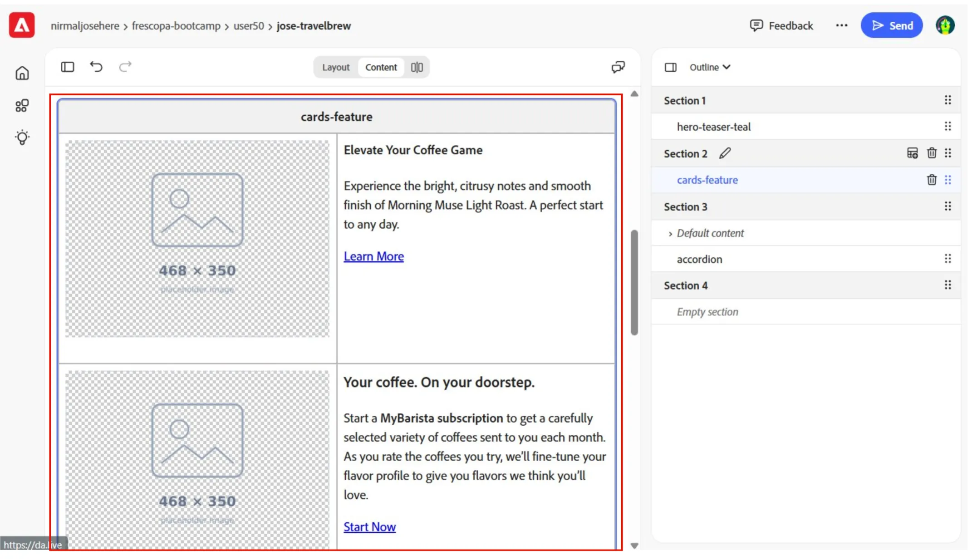Expand the Default content item
The height and width of the screenshot is (560, 972).
click(x=670, y=233)
